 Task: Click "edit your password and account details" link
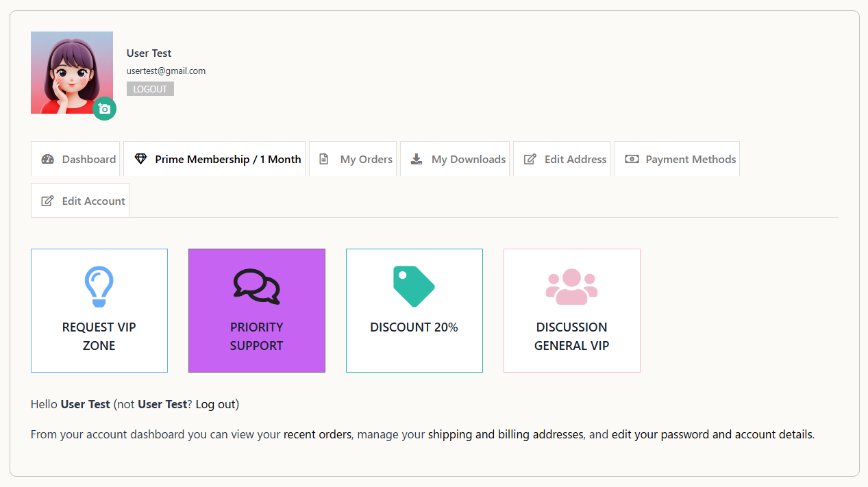point(711,434)
